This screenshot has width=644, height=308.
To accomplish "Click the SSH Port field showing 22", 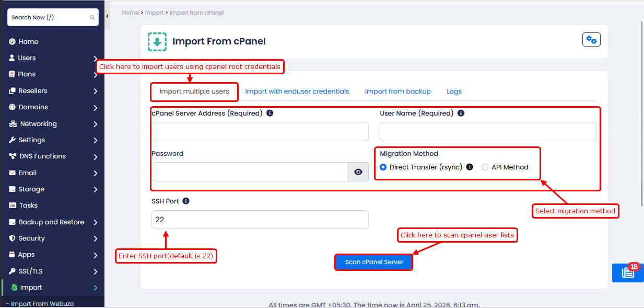I will [x=260, y=220].
